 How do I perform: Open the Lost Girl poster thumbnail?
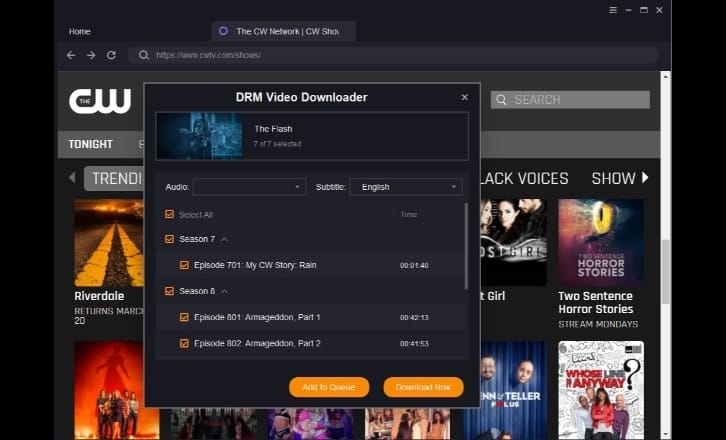(x=513, y=243)
